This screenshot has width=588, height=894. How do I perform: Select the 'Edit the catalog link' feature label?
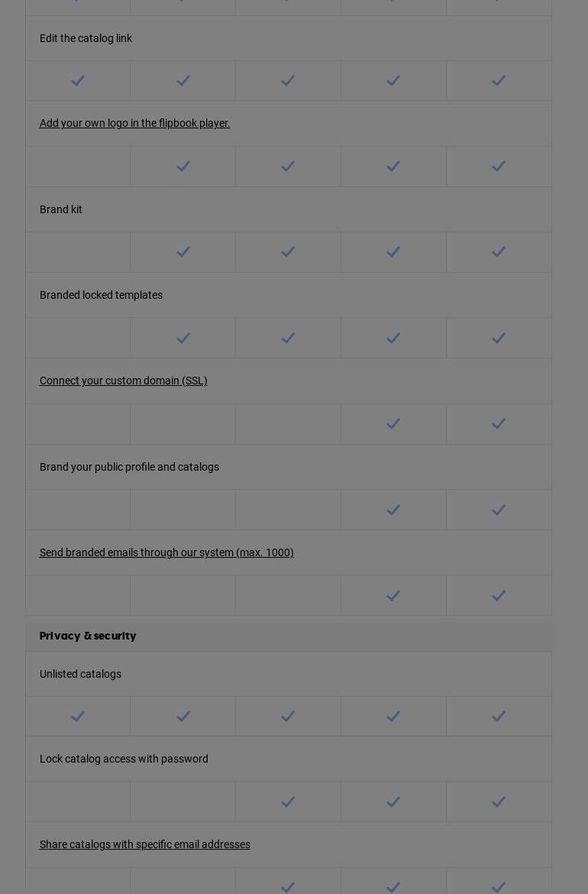[x=86, y=38]
